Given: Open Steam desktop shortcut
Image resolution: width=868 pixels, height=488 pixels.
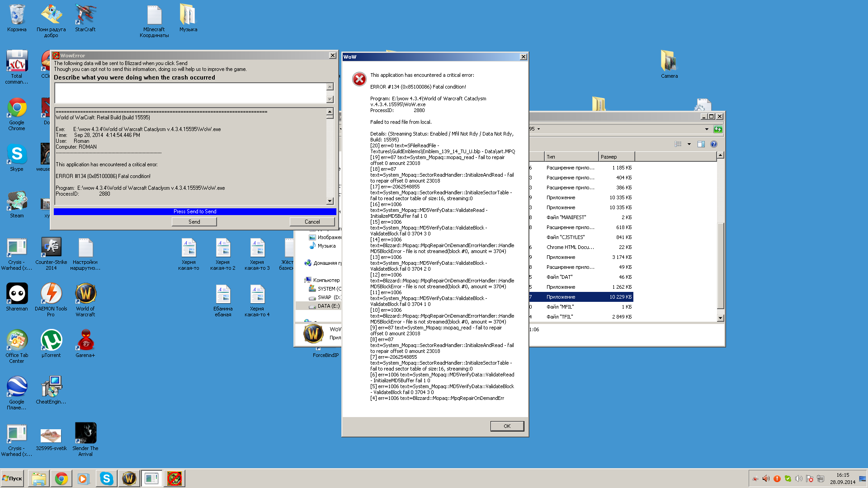Looking at the screenshot, I should (17, 204).
